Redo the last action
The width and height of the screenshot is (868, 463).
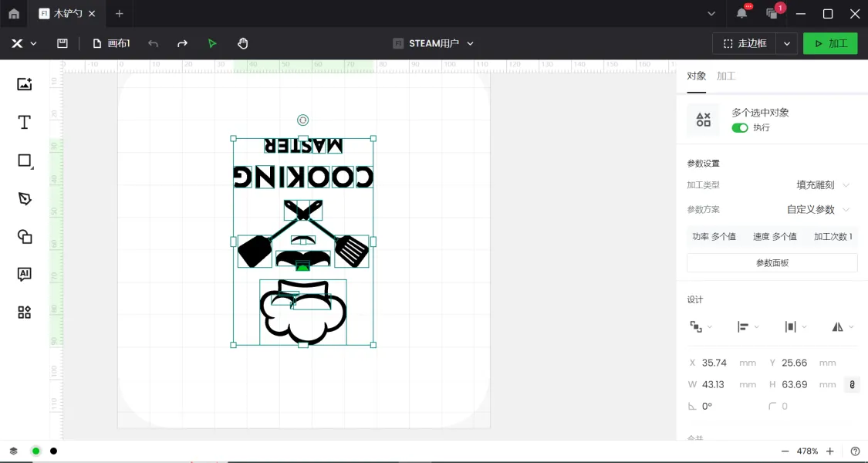pyautogui.click(x=182, y=43)
